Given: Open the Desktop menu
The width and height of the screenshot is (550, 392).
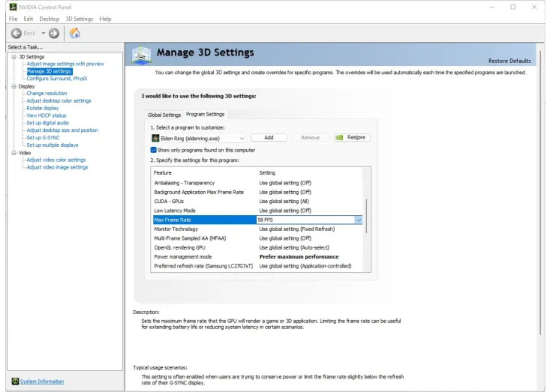Looking at the screenshot, I should click(49, 19).
